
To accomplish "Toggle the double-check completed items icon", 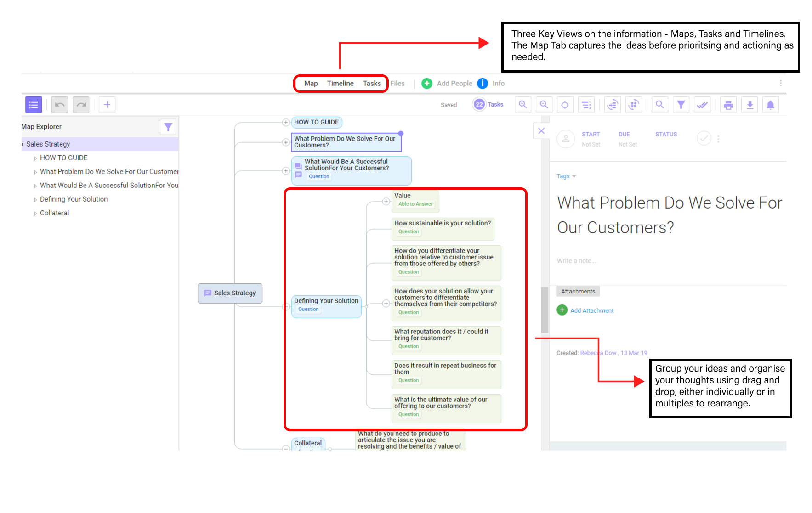I will pos(702,105).
